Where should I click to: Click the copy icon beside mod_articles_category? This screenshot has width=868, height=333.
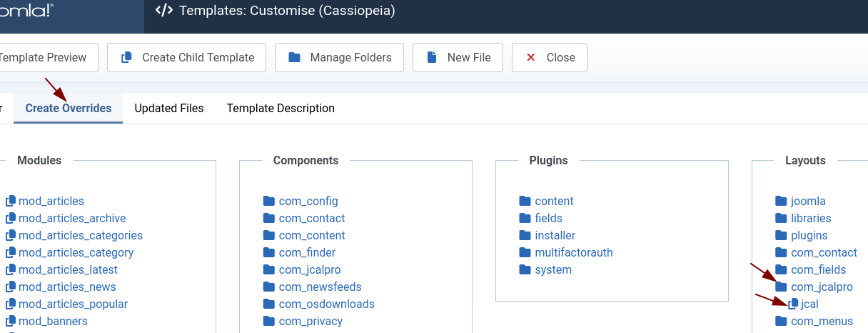(11, 253)
